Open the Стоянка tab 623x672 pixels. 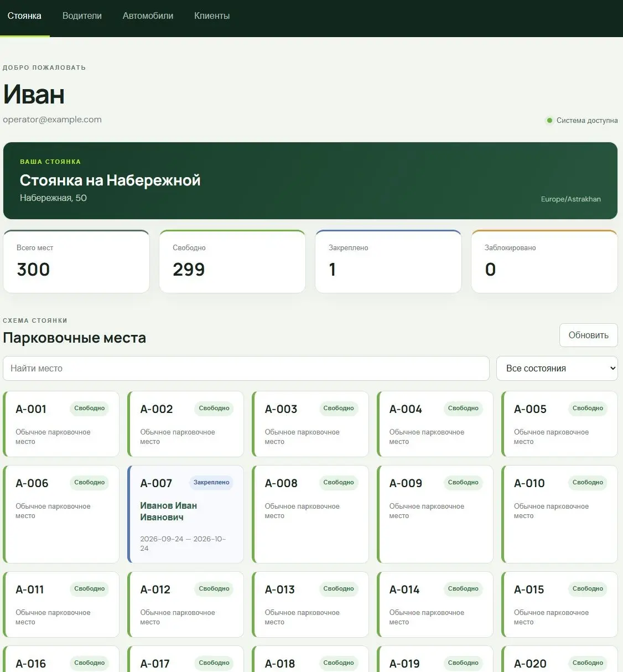(24, 16)
